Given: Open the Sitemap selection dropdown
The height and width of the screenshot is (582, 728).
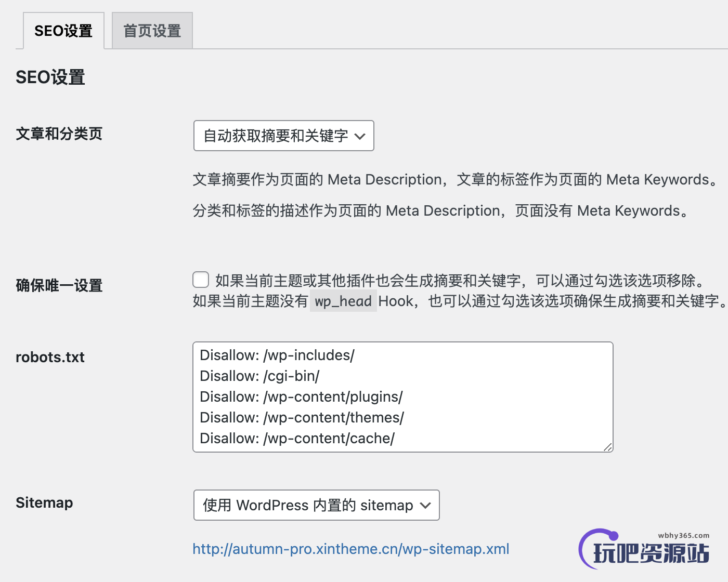Looking at the screenshot, I should [x=316, y=505].
